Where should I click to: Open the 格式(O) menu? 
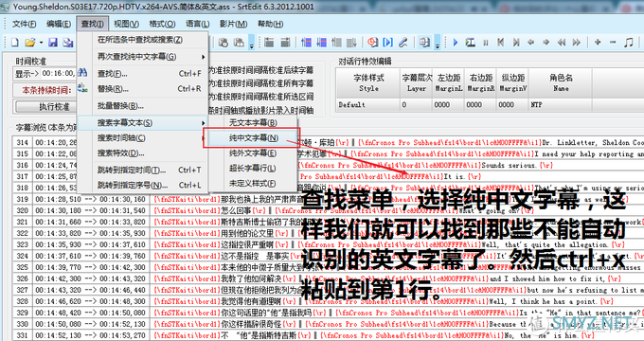tap(162, 24)
